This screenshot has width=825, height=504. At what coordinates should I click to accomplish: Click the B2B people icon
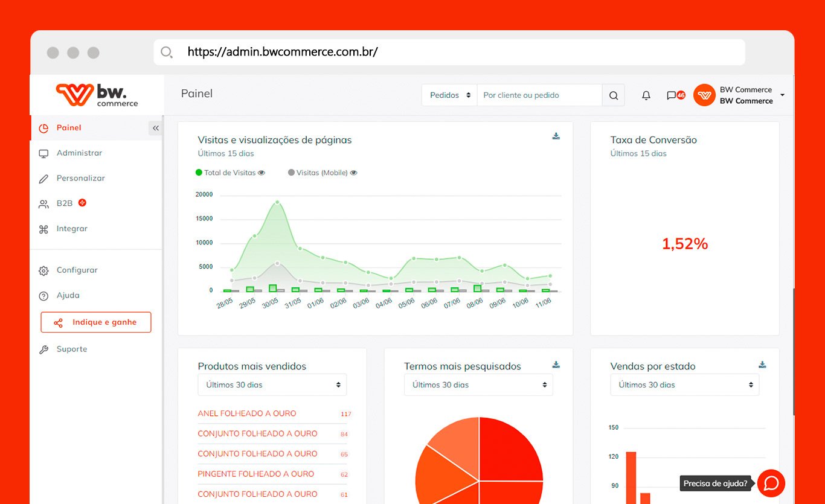pyautogui.click(x=43, y=204)
